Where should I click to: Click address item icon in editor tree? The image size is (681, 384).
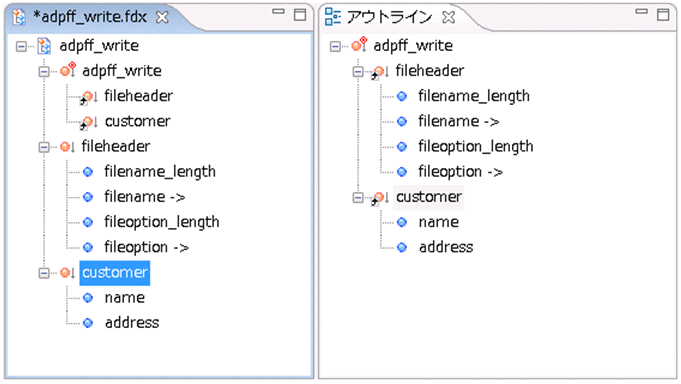(x=88, y=323)
